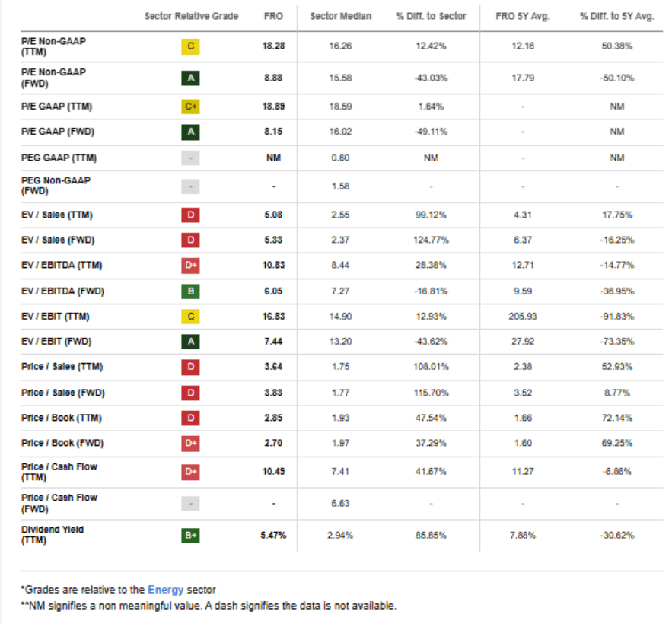Click the sector median value 2.94%
Image resolution: width=672 pixels, height=624 pixels.
pos(340,535)
